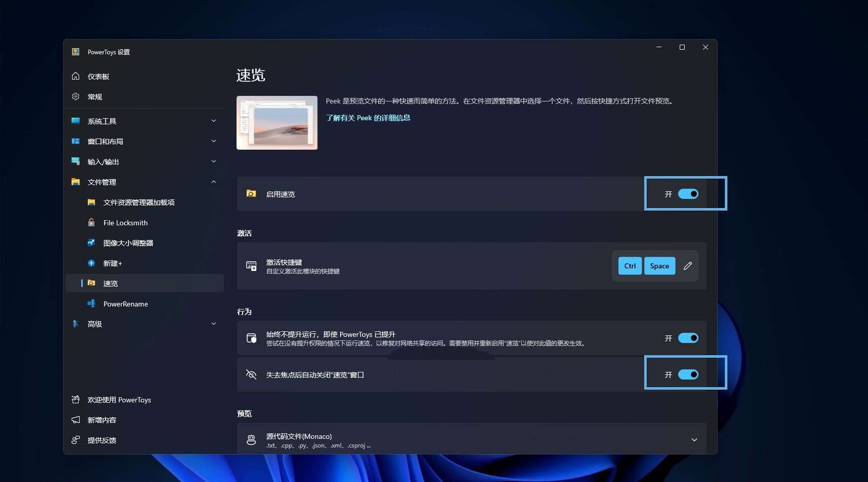The width and height of the screenshot is (868, 482).
Task: Select the Image Resizer icon
Action: pos(91,243)
